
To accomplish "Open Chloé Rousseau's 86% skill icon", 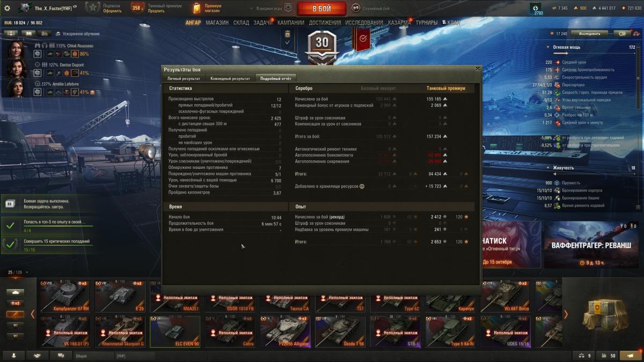I will 76,54.
